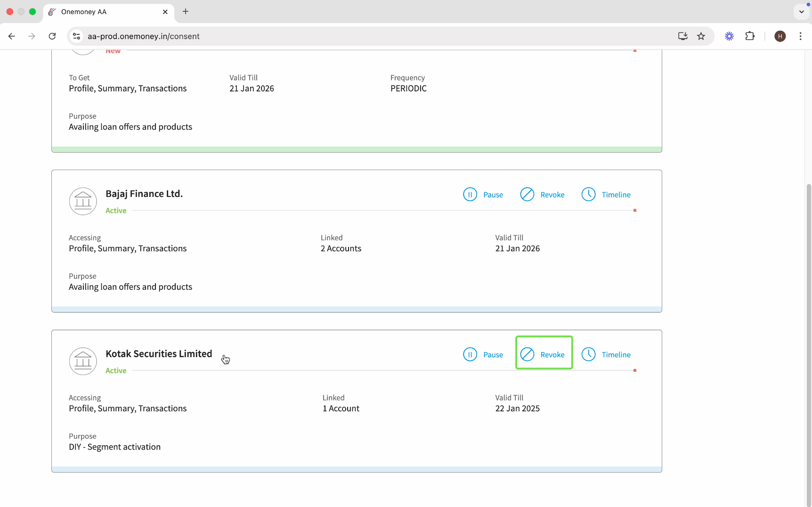
Task: Bookmark this page with the star
Action: click(x=701, y=36)
